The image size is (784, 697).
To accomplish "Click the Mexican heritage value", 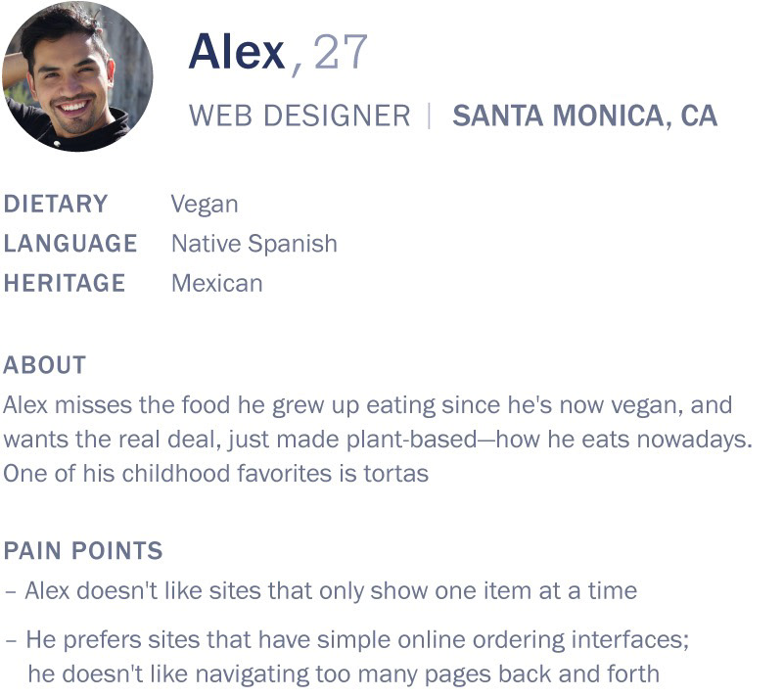I will tap(217, 284).
